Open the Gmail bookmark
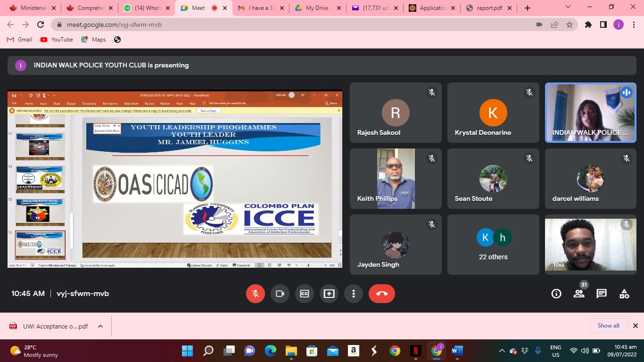Image resolution: width=644 pixels, height=362 pixels. click(x=20, y=40)
